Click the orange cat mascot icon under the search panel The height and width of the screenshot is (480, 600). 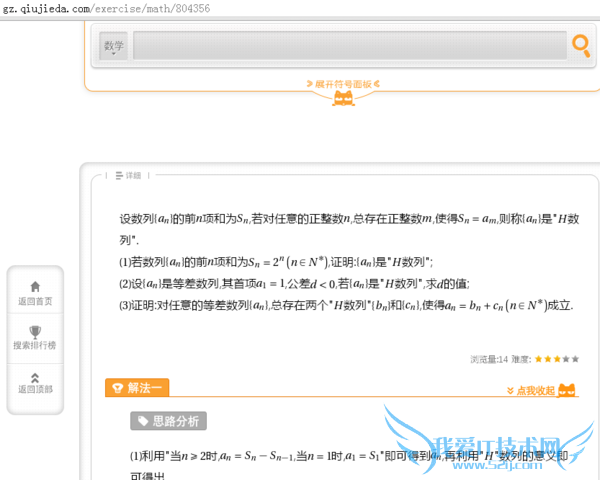click(343, 98)
